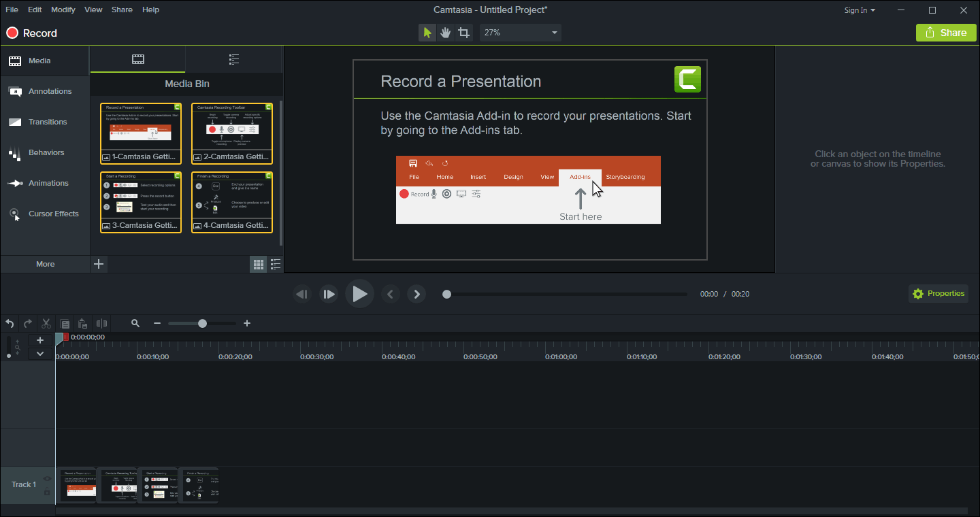This screenshot has width=980, height=517.
Task: Click the Track 1 label
Action: click(x=24, y=484)
